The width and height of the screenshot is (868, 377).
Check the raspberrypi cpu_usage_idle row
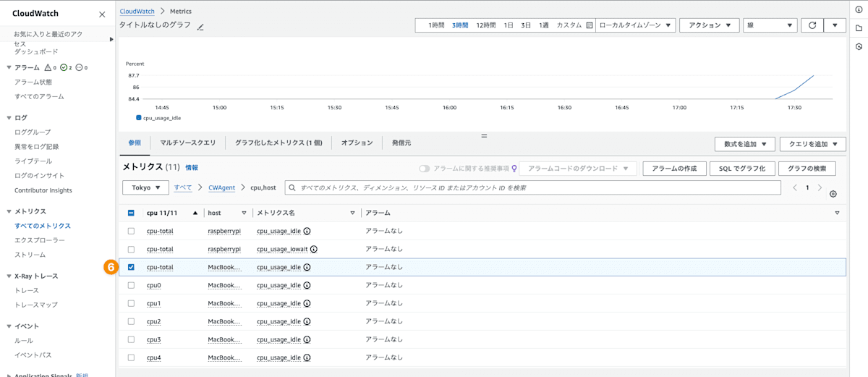click(131, 231)
